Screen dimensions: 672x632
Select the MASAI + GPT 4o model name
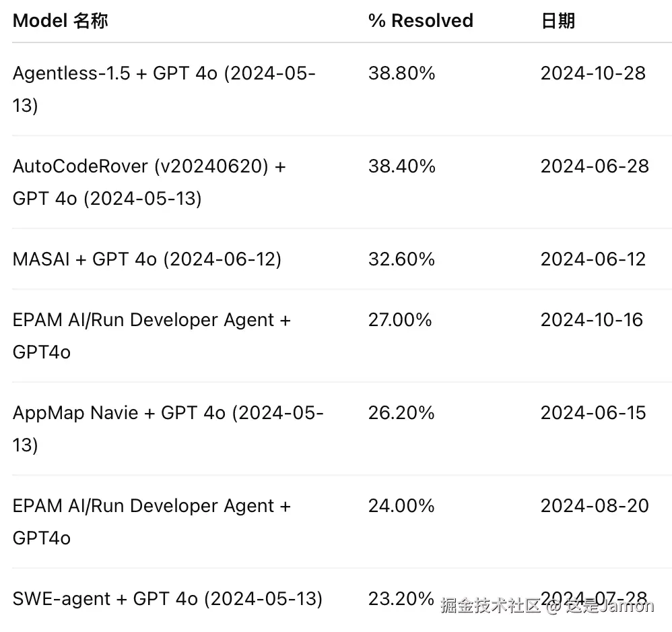(x=147, y=259)
